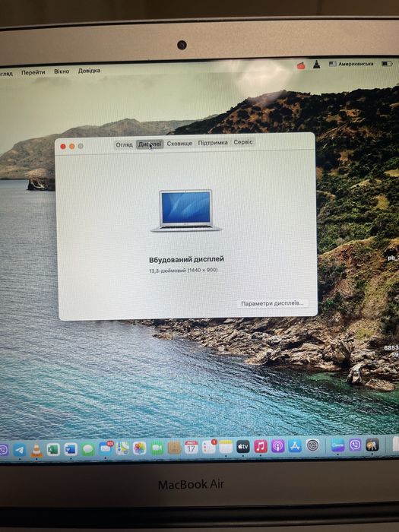Open the Music app in the dock
The height and width of the screenshot is (532, 399).
pyautogui.click(x=261, y=446)
